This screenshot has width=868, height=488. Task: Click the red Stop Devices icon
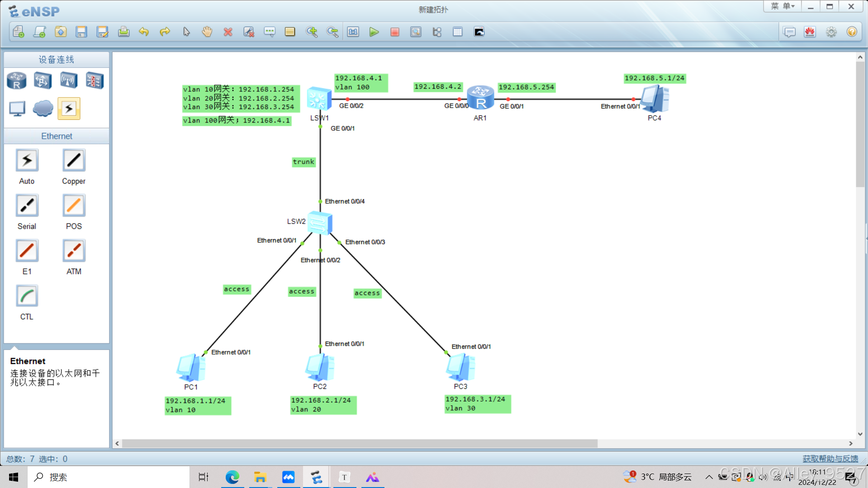[x=395, y=32]
